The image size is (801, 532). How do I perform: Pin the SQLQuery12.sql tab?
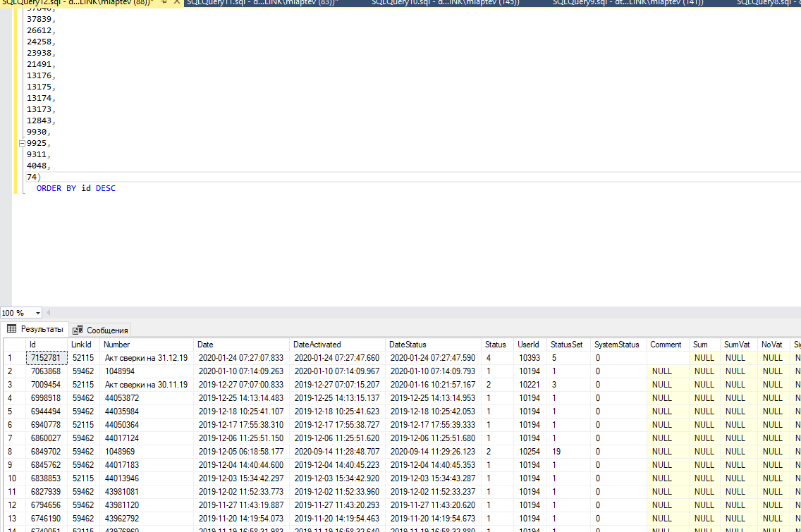pyautogui.click(x=164, y=2)
